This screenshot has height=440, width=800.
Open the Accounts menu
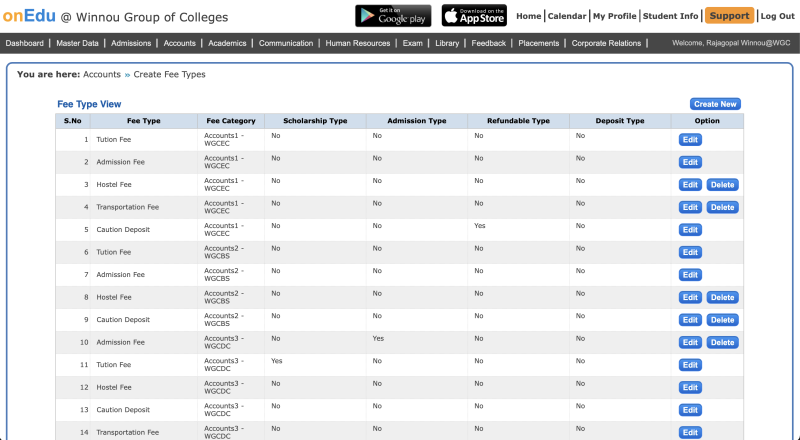click(179, 43)
